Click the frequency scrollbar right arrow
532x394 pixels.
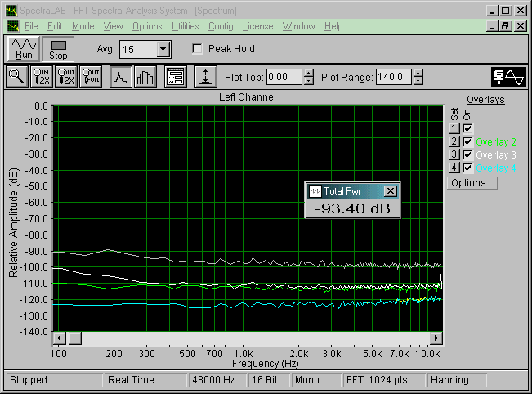pos(436,338)
